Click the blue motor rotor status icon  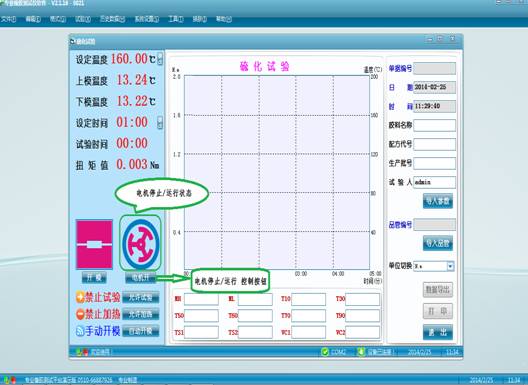[140, 244]
